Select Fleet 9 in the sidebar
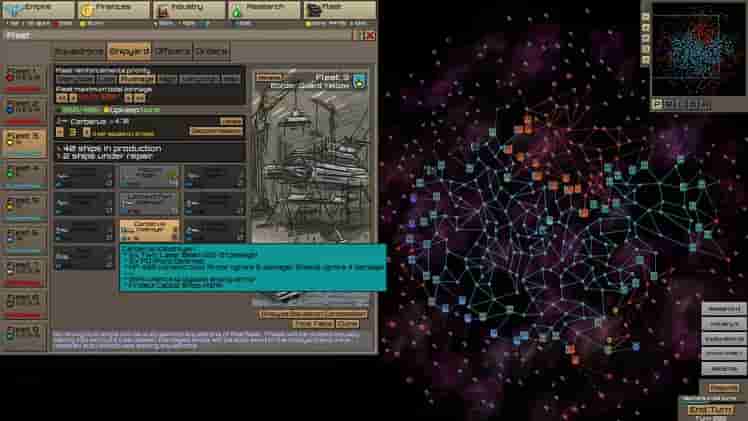748x421 pixels. click(24, 333)
